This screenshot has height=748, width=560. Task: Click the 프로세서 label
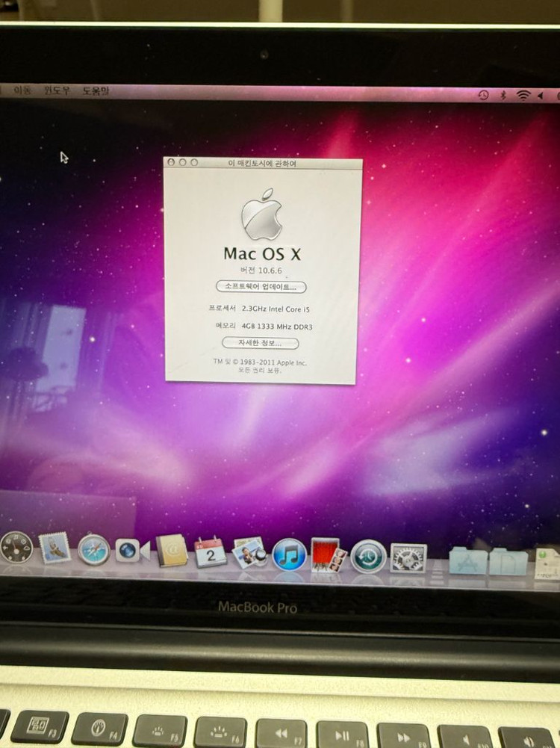click(x=222, y=308)
